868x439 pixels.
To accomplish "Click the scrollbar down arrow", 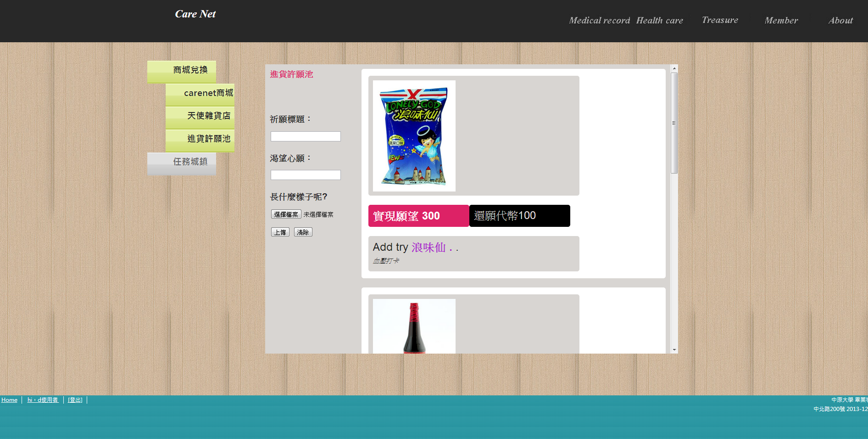I will coord(674,350).
